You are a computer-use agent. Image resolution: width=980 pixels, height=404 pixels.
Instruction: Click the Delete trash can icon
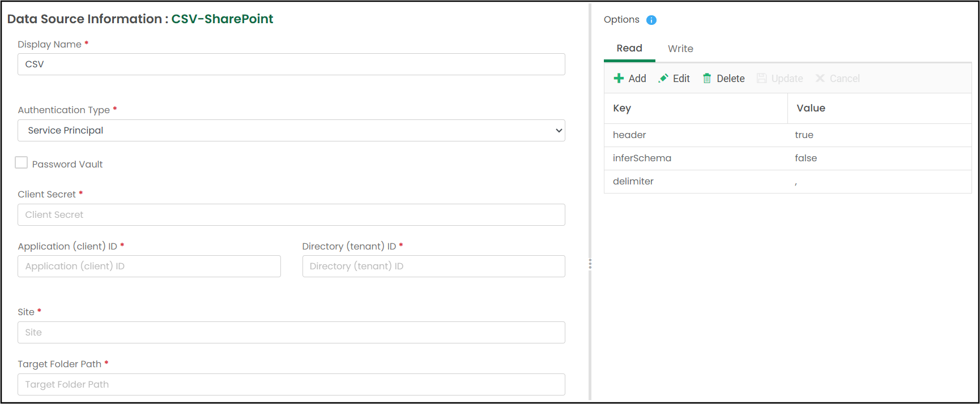[x=707, y=78]
